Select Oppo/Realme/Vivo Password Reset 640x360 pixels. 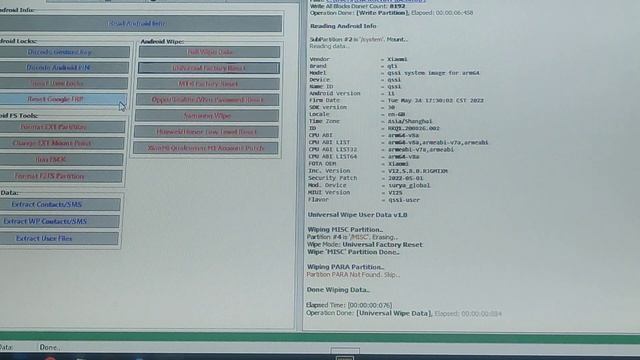[x=207, y=100]
